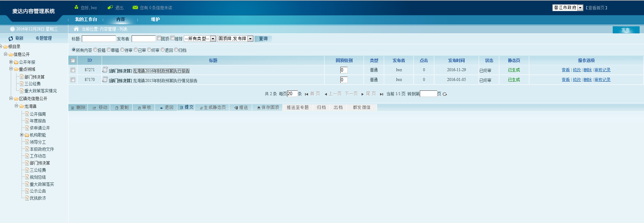
Task: Open 审核记录 link for article 87271
Action: click(x=602, y=70)
